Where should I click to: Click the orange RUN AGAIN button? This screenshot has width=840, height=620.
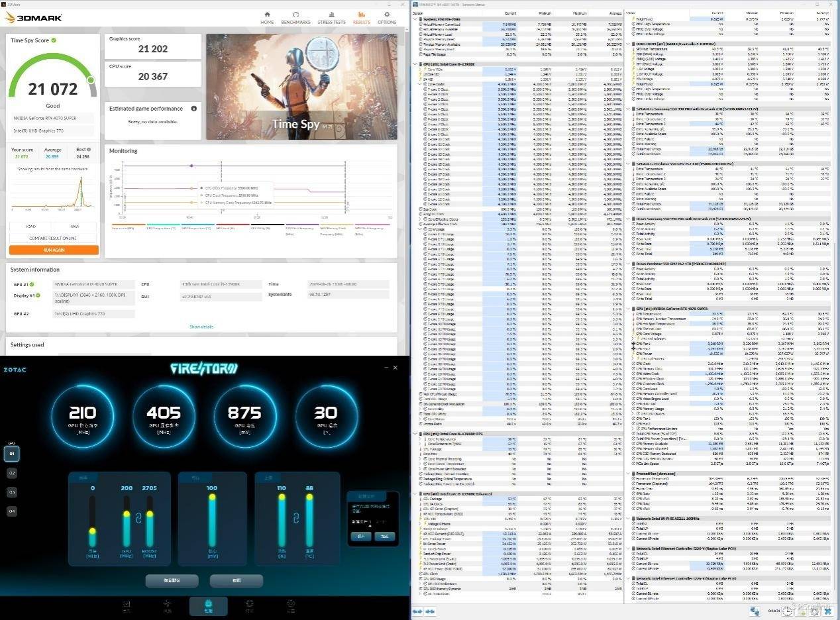(x=54, y=250)
